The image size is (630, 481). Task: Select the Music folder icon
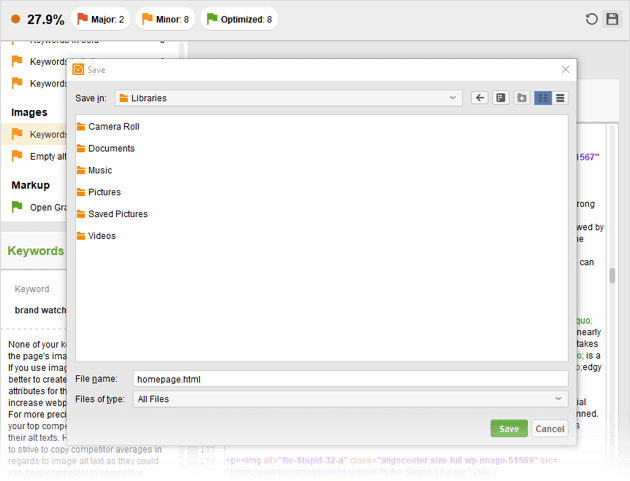click(82, 171)
